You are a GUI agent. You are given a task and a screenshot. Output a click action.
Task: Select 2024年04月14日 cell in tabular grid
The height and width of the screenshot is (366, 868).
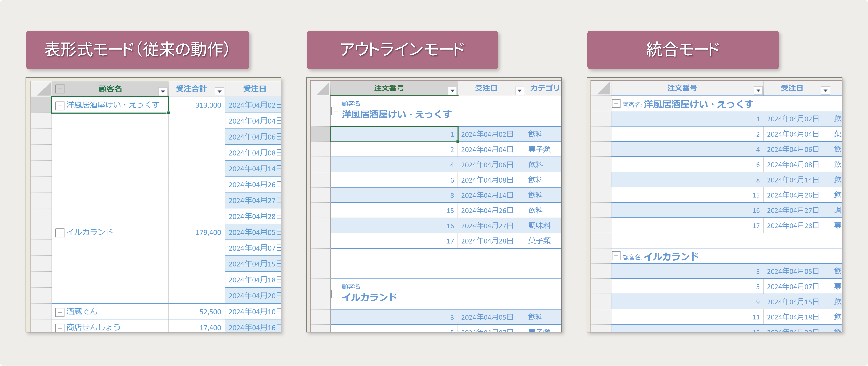253,169
